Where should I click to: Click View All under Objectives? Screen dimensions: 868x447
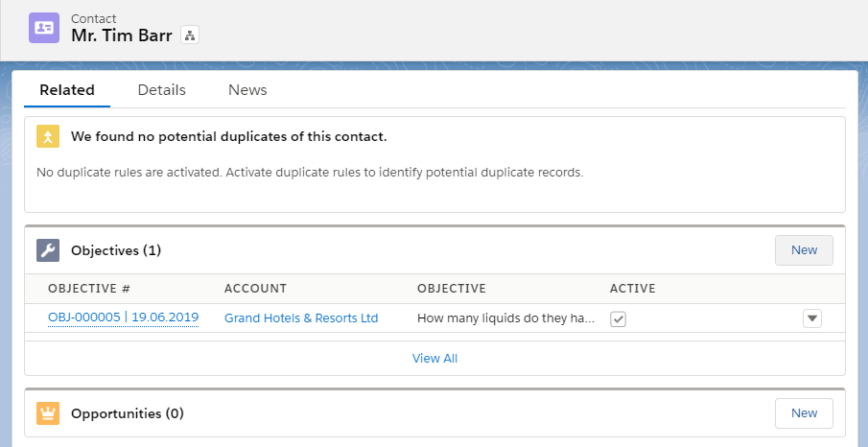(x=434, y=359)
